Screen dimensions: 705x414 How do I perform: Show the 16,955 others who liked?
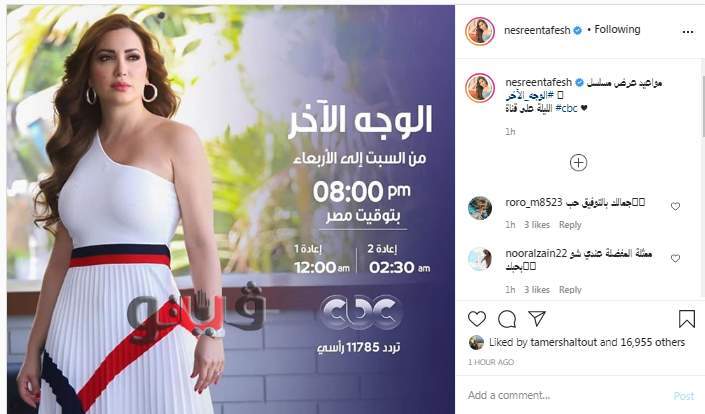pyautogui.click(x=652, y=343)
